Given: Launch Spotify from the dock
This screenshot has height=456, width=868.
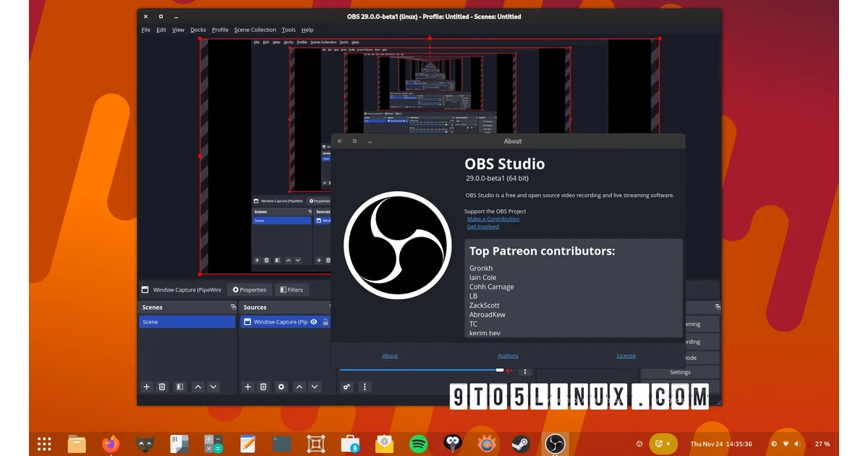Looking at the screenshot, I should pyautogui.click(x=418, y=444).
